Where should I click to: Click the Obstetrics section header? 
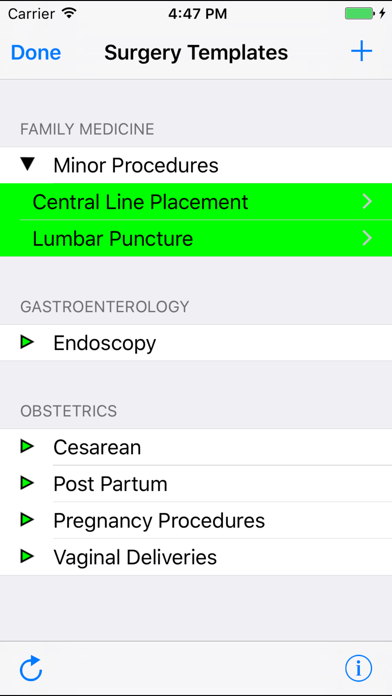tap(68, 411)
